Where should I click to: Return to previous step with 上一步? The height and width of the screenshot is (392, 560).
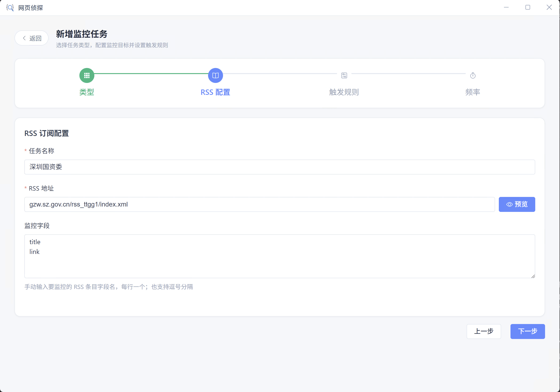484,331
